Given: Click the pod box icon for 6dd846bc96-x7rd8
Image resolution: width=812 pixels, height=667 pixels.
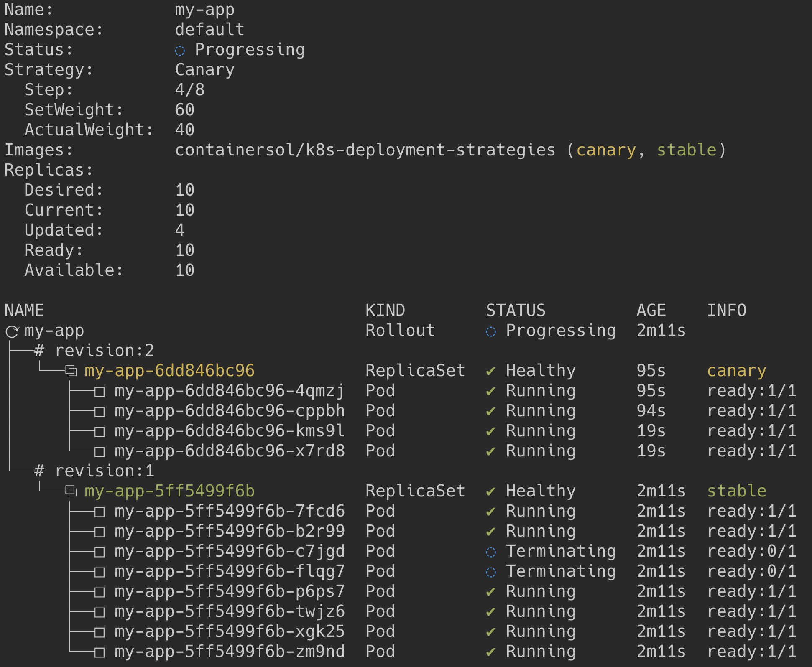Looking at the screenshot, I should click(100, 452).
